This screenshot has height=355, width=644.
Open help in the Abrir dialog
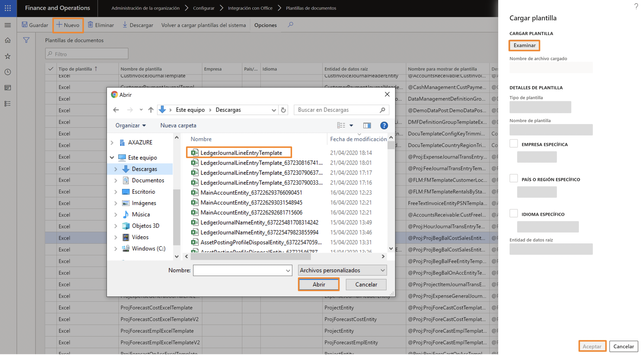tap(384, 125)
